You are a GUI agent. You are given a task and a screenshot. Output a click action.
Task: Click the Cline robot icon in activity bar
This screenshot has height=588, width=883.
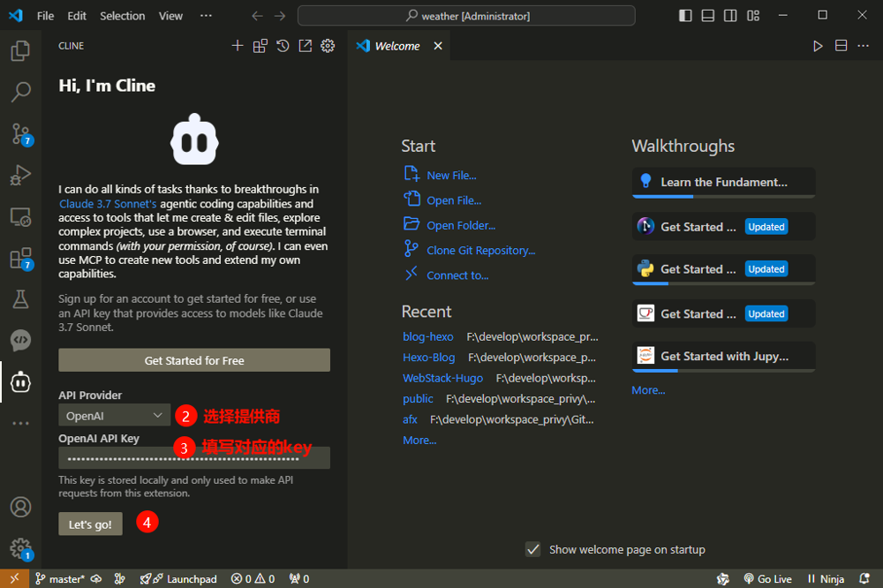[x=20, y=381]
